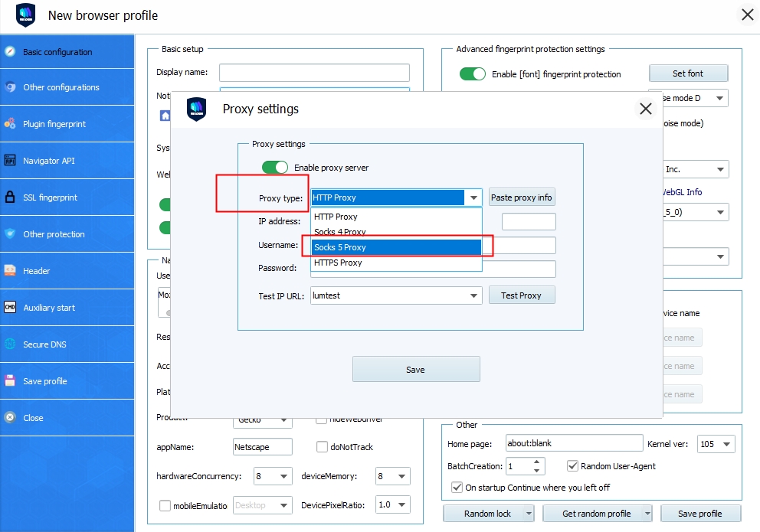Select the SSL fingerprint lock icon
Screen dimensions: 760x532
click(x=10, y=197)
